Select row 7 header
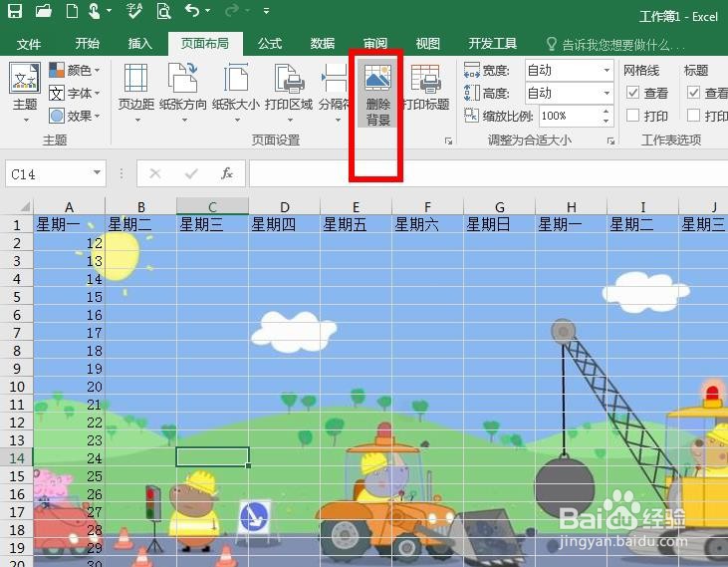 (17, 333)
